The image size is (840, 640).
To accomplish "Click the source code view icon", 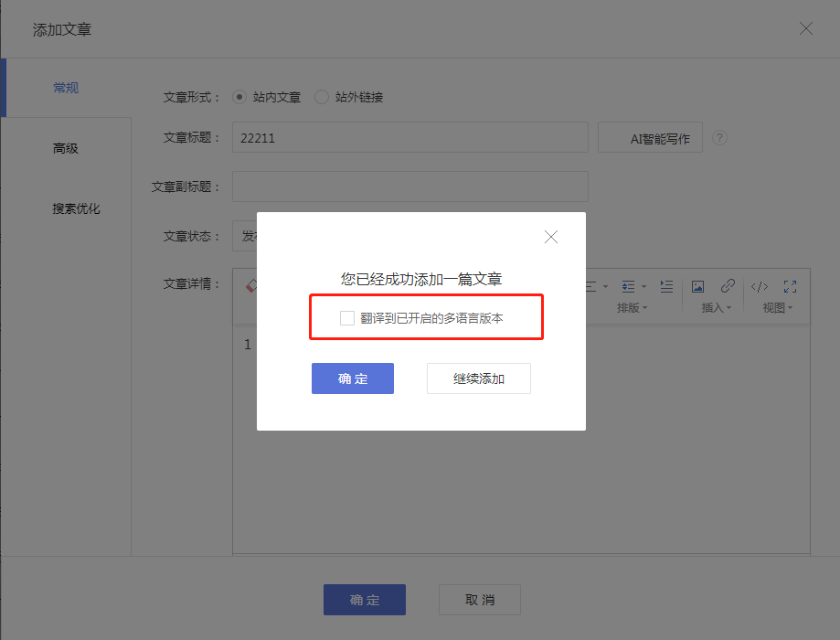I will pyautogui.click(x=759, y=287).
